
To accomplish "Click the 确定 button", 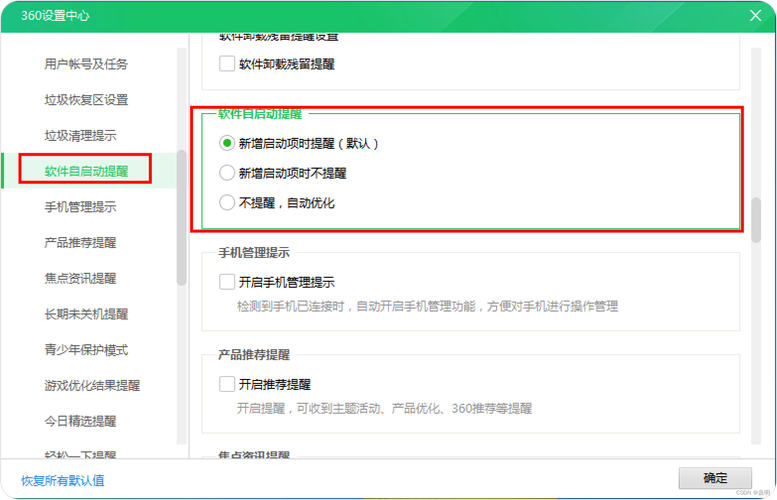I will pos(715,478).
